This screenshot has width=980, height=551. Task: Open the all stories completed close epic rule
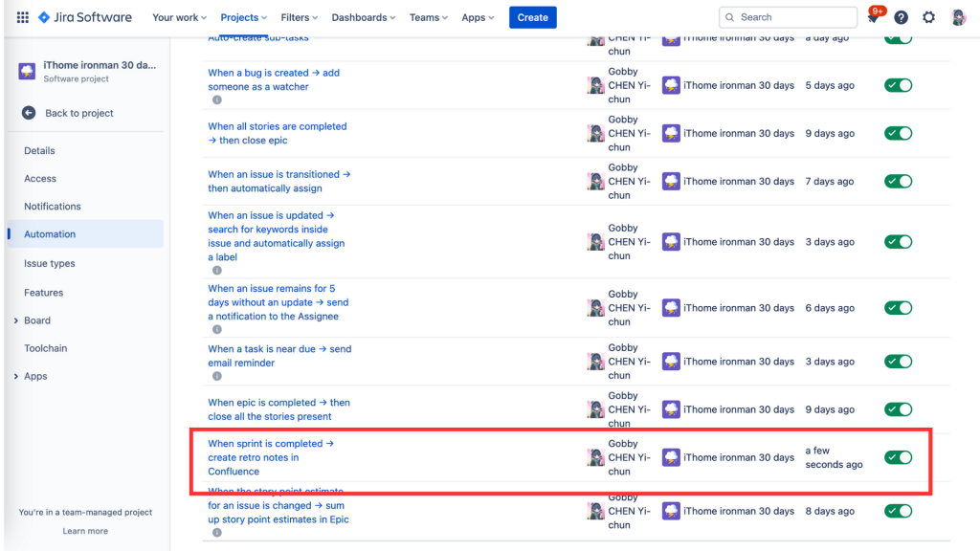tap(277, 133)
